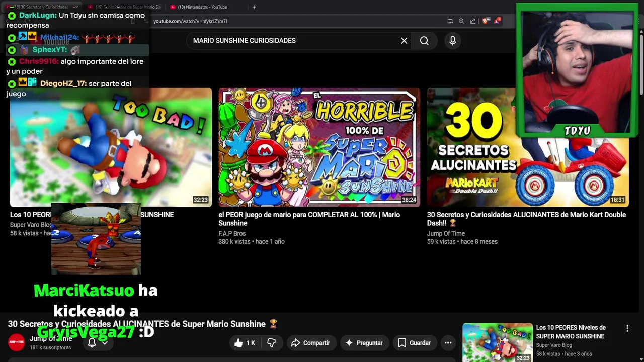Image resolution: width=644 pixels, height=362 pixels.
Task: Switch to Nintendatos - YouTube tab
Action: 202,7
